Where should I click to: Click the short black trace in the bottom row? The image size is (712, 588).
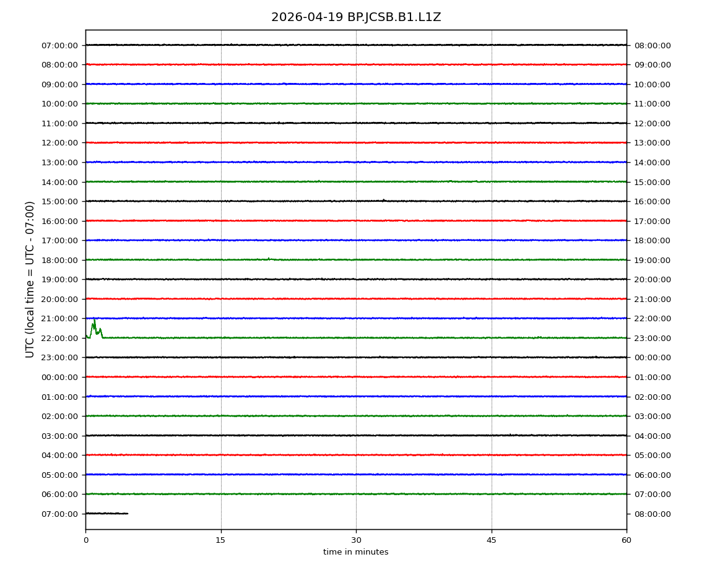(x=106, y=513)
